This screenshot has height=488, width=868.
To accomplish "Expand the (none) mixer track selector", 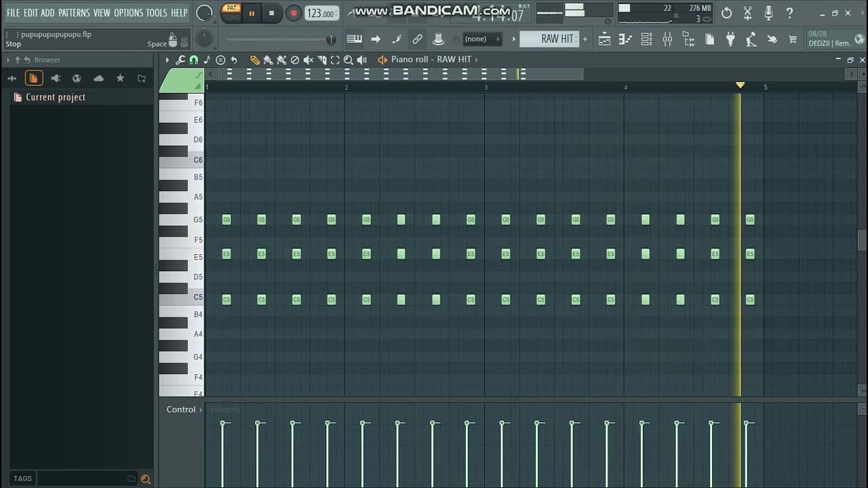I will tap(481, 39).
